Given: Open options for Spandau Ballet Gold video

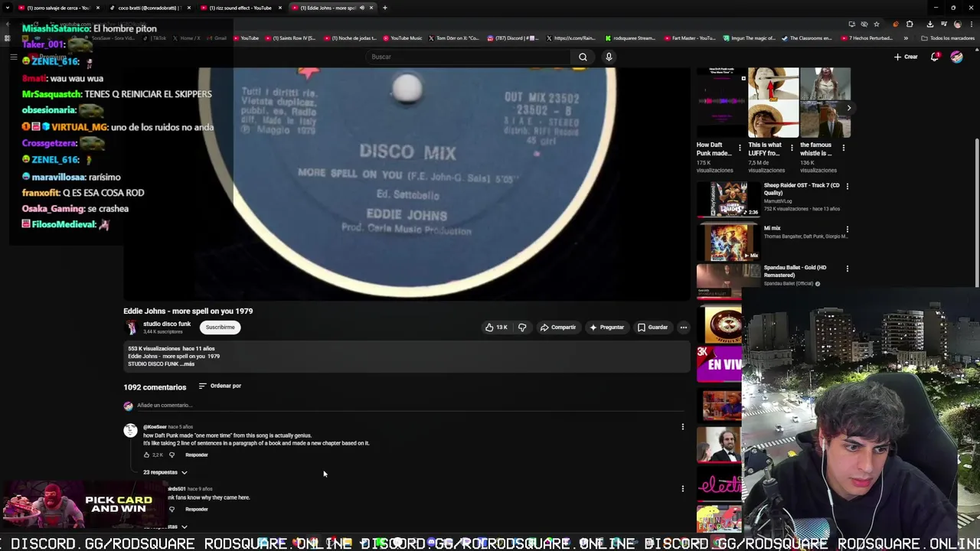Looking at the screenshot, I should tap(847, 269).
